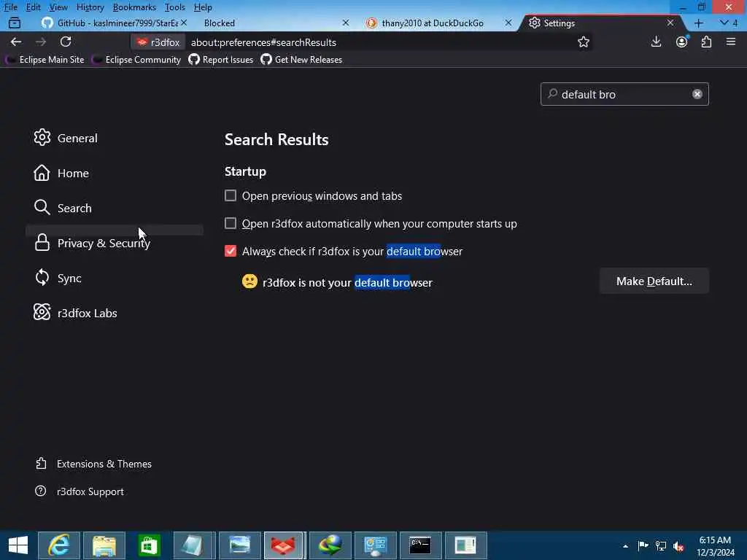Viewport: 747px width, 560px height.
Task: Open the taskbar clock and date
Action: pyautogui.click(x=716, y=546)
